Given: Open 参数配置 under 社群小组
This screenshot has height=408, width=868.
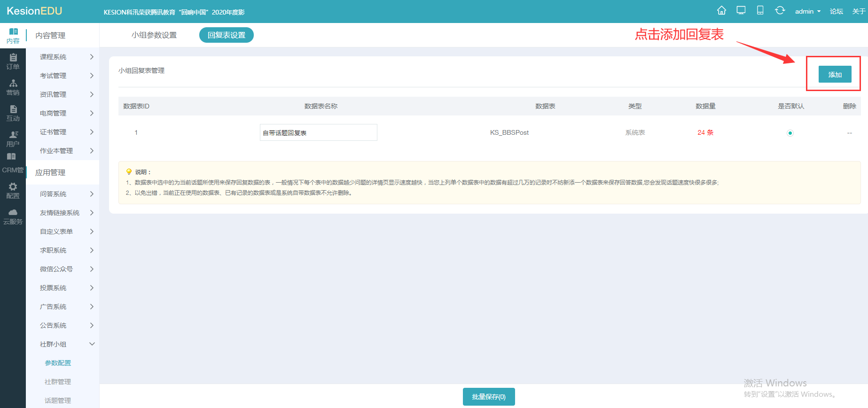Looking at the screenshot, I should [x=58, y=363].
